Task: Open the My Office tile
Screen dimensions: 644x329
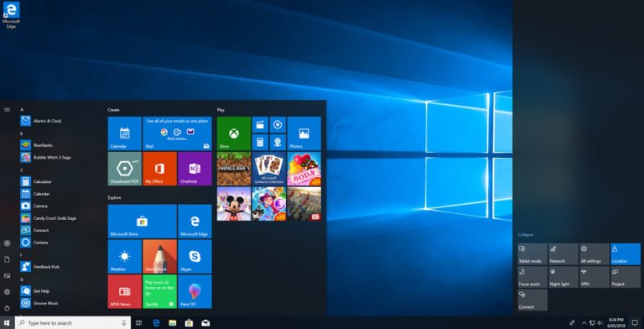Action: point(160,169)
